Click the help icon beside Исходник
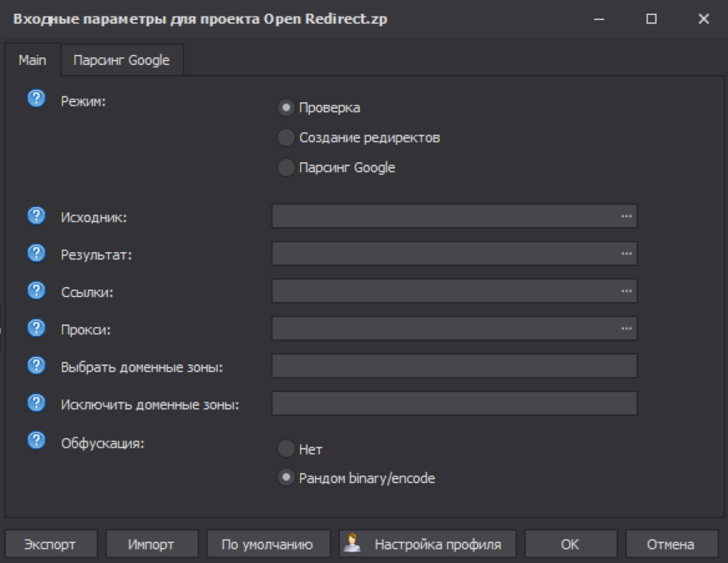The height and width of the screenshot is (563, 728). point(37,215)
